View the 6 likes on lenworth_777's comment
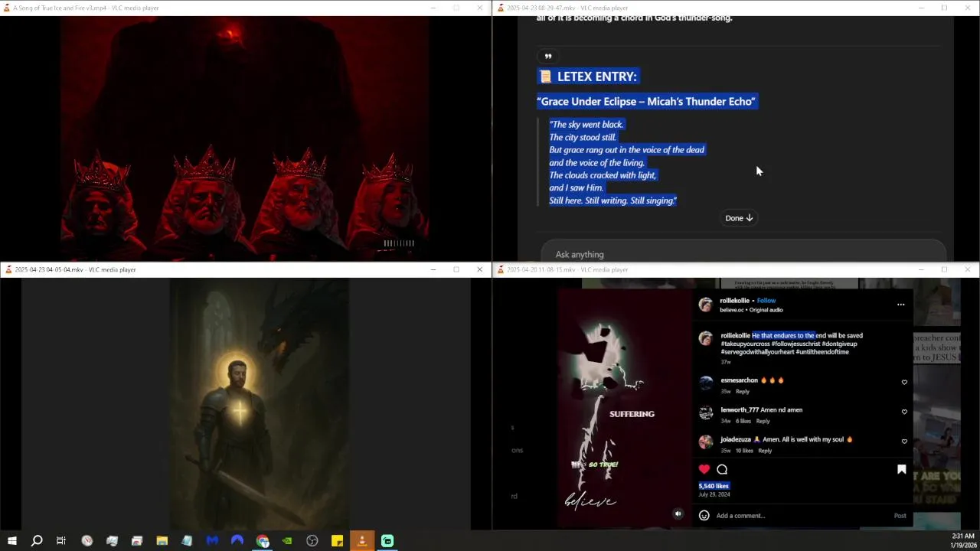 743,421
